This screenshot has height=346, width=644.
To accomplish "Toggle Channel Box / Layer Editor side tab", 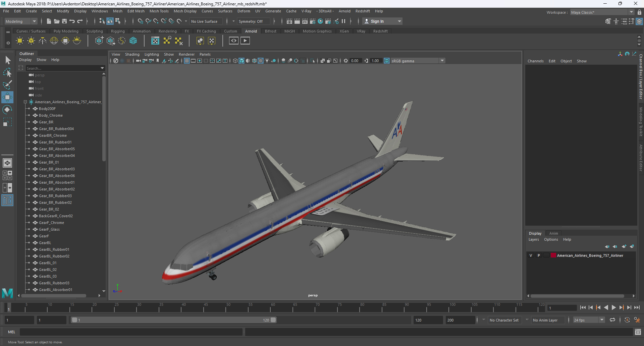I will click(x=641, y=76).
